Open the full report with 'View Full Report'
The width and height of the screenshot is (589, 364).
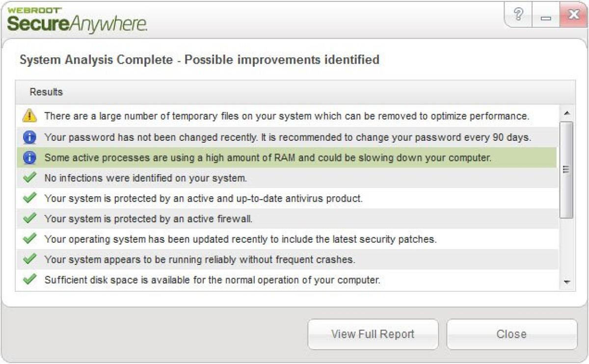coord(373,334)
